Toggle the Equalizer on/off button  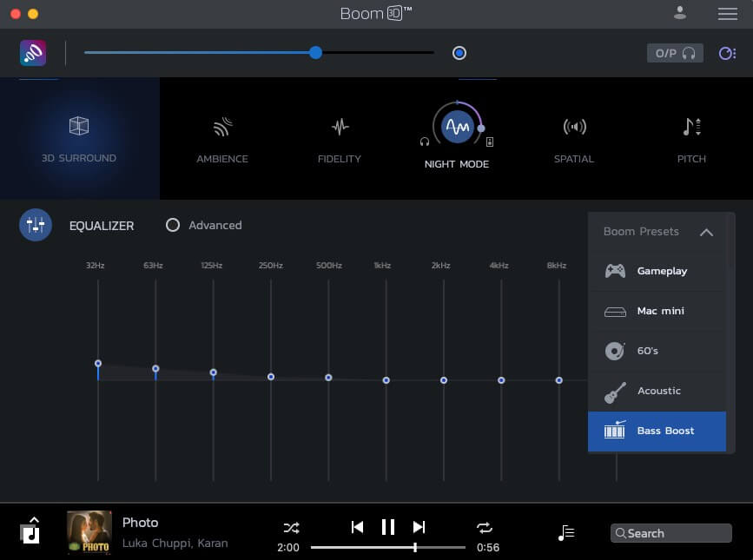(x=36, y=225)
